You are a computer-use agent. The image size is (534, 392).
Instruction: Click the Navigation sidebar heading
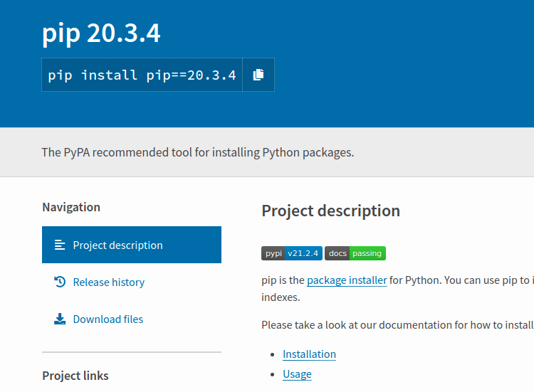click(x=71, y=207)
